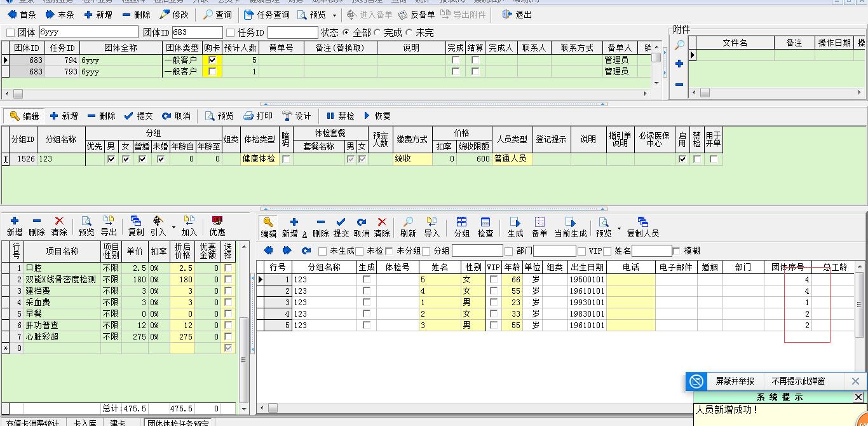Click the 不再提示此弹窗 popup button
The width and height of the screenshot is (868, 426).
coord(798,381)
